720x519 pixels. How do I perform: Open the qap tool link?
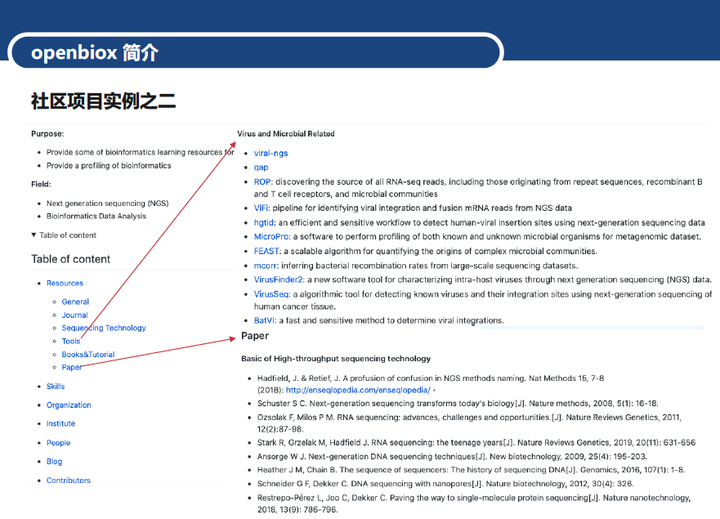pos(261,168)
